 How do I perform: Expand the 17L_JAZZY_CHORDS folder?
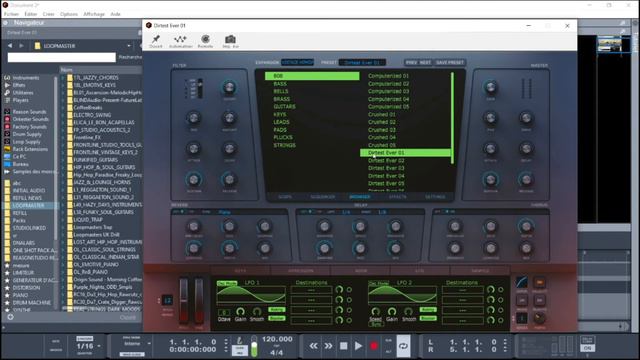(x=63, y=78)
